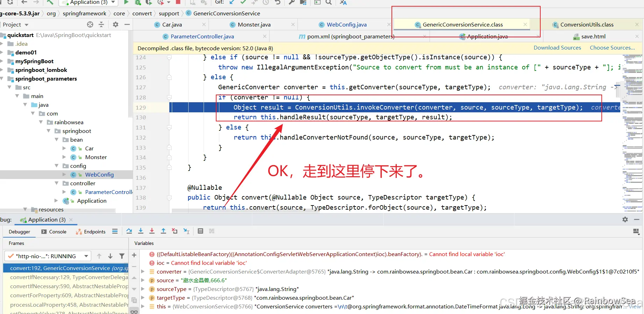Click Step Over in debugger toolbar
This screenshot has width=644, height=314.
point(129,231)
